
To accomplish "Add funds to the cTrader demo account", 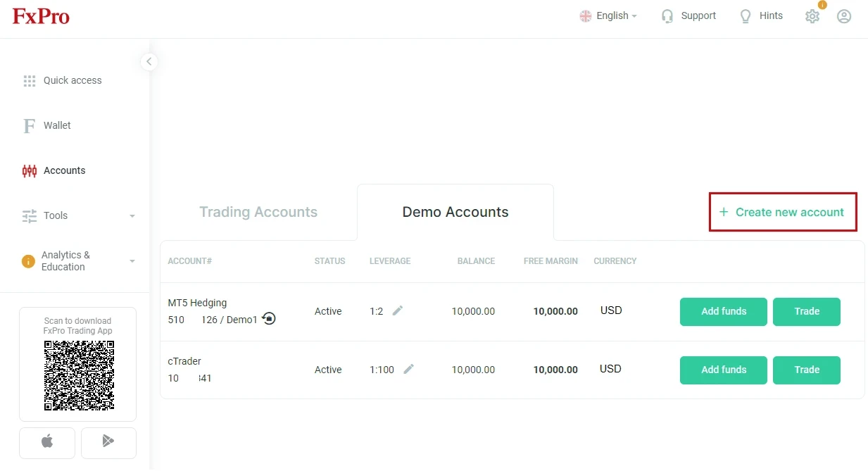I will tap(723, 370).
